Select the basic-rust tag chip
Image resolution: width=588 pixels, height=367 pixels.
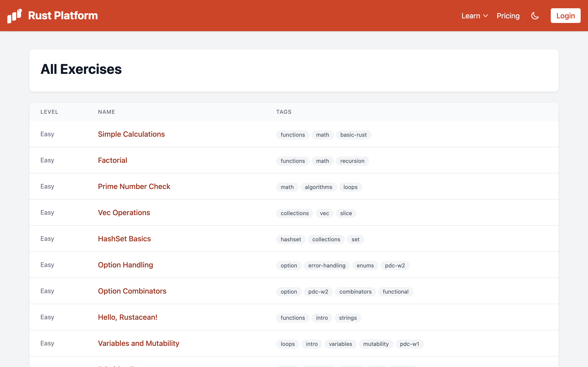pos(353,135)
